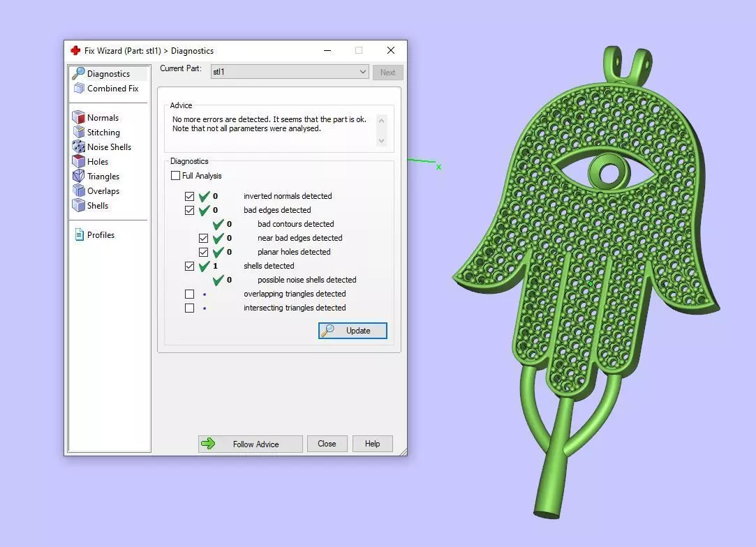Click the Noise Shells icon

(x=79, y=147)
